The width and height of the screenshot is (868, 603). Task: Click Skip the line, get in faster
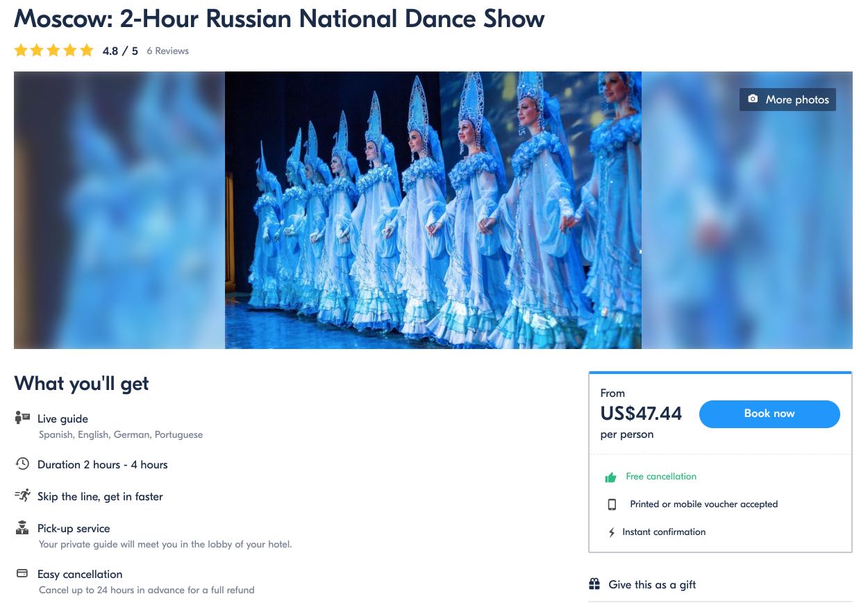coord(100,497)
